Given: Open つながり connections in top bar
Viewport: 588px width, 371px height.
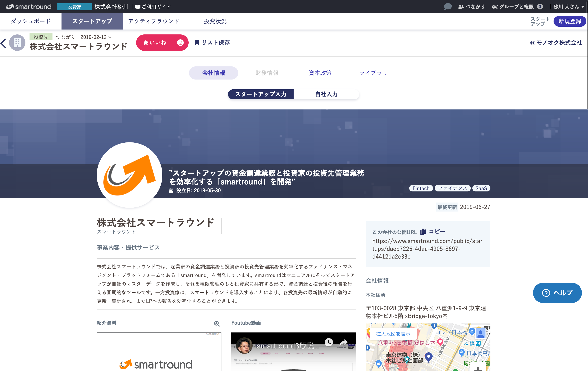Looking at the screenshot, I should [472, 7].
